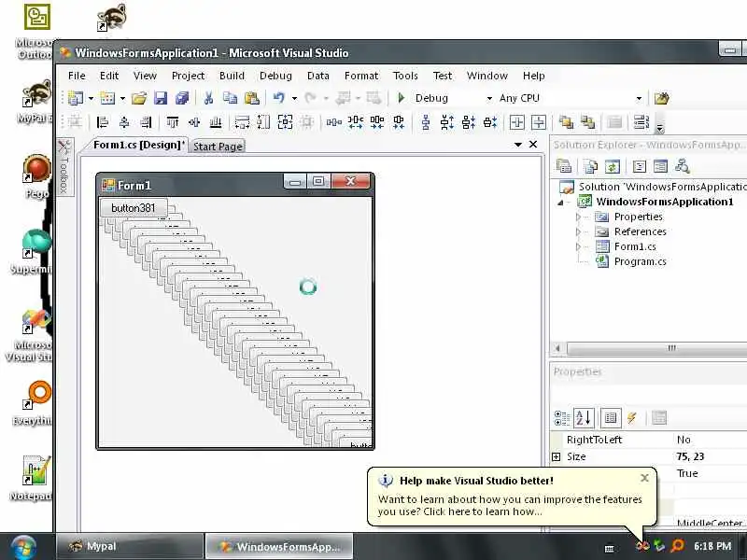
Task: Select Program.cs in Solution Explorer
Action: [640, 261]
